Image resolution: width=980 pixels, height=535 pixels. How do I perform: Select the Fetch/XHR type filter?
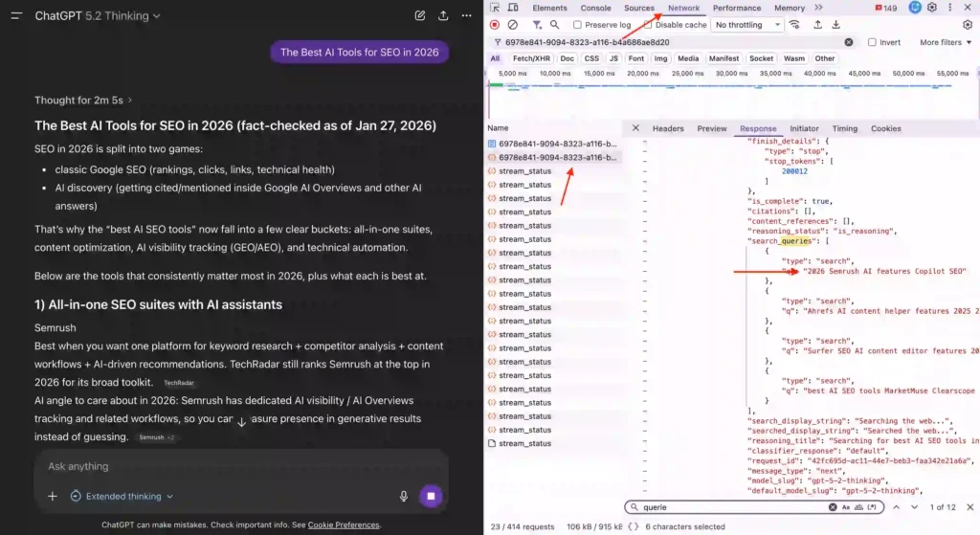pos(531,58)
